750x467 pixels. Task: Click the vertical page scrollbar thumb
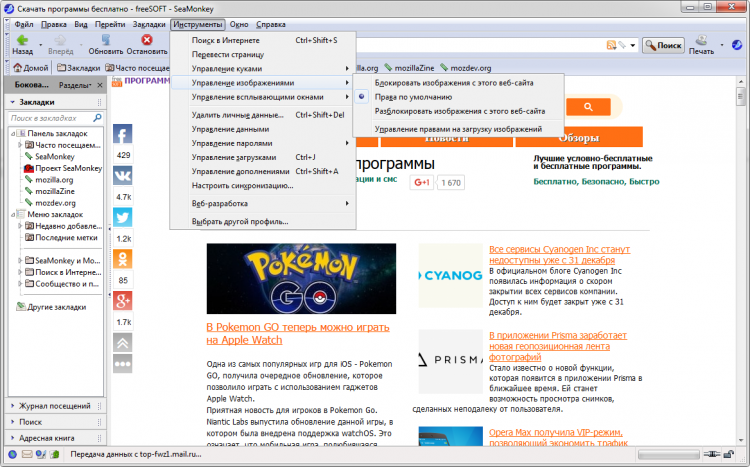point(740,96)
